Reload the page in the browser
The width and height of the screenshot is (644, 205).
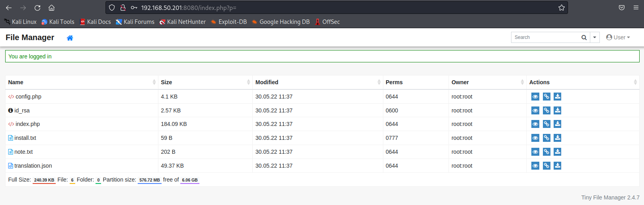(x=37, y=8)
